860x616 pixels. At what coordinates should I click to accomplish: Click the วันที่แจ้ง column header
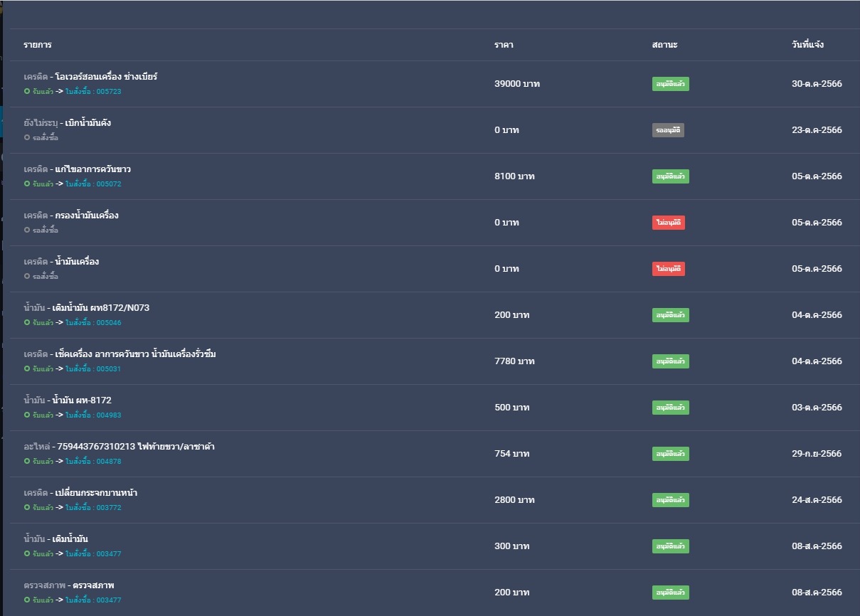click(807, 45)
